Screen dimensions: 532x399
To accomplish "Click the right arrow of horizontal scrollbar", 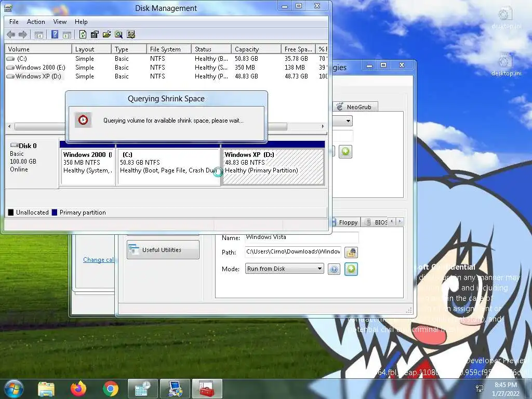I will (x=323, y=127).
